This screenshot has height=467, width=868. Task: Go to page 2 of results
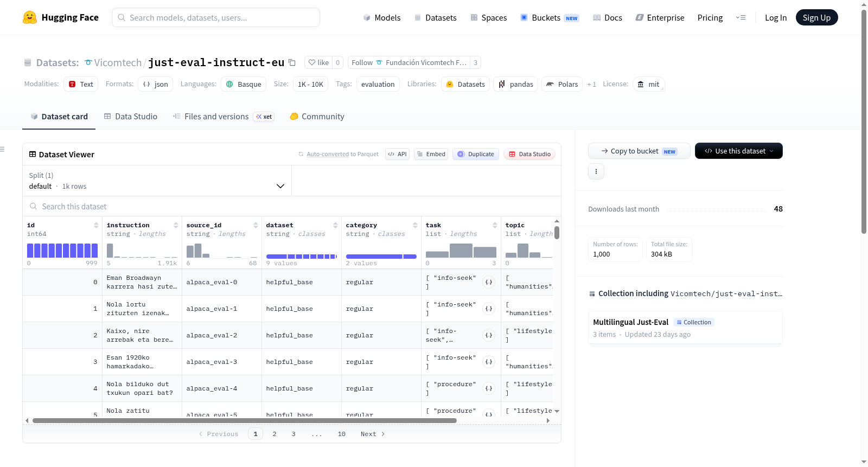(x=275, y=434)
